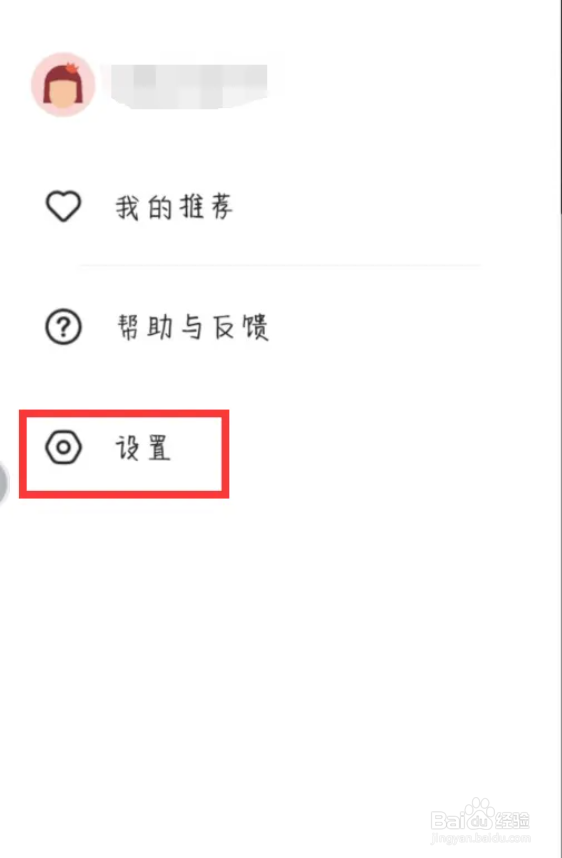Tap the dark strip at right edge
The image size is (562, 858).
coord(560,109)
